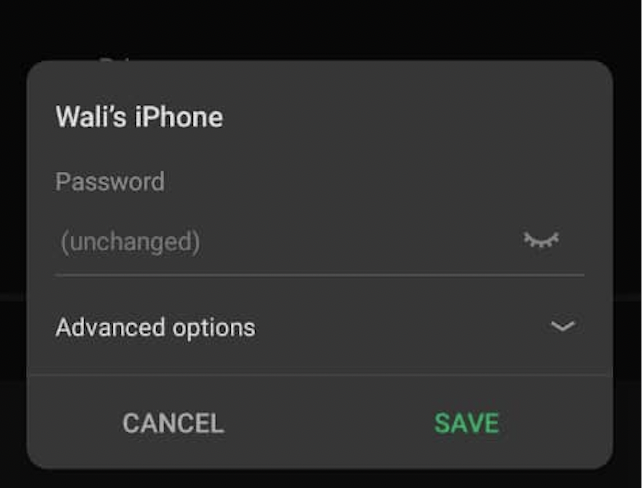Open the Advanced options row

(320, 327)
